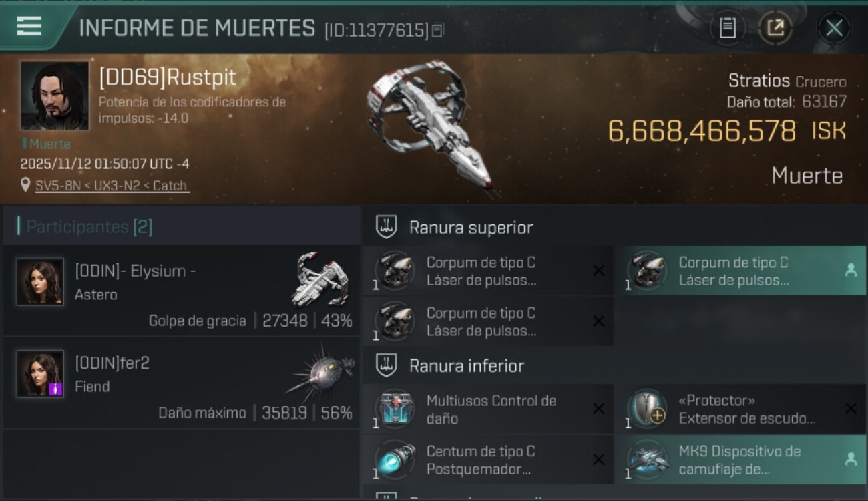Select Elysium's pilot portrait

point(40,281)
